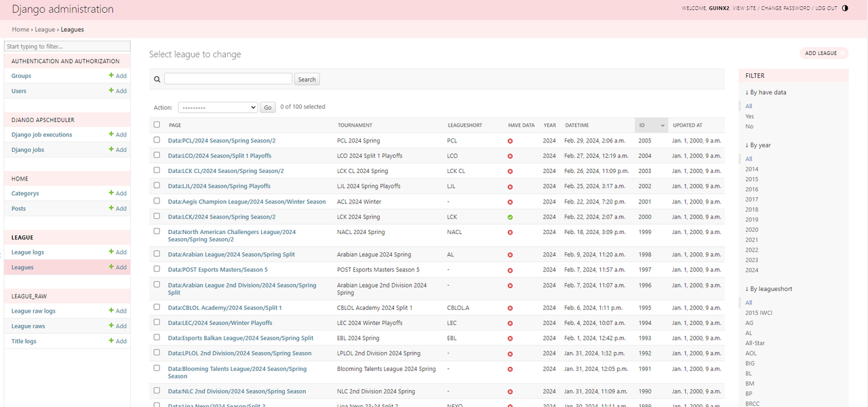The width and height of the screenshot is (868, 407).
Task: Click the red have-data icon for ACL 2024 Winter
Action: pos(510,202)
